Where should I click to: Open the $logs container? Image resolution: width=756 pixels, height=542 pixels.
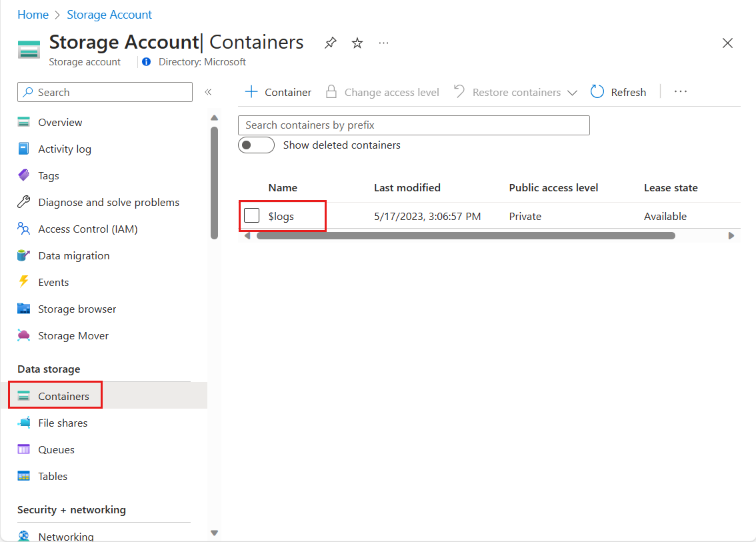pos(281,216)
